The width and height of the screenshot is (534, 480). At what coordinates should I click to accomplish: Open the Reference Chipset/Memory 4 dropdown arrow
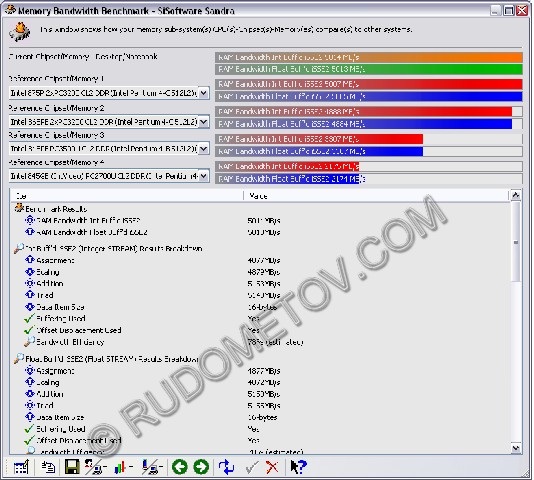203,176
